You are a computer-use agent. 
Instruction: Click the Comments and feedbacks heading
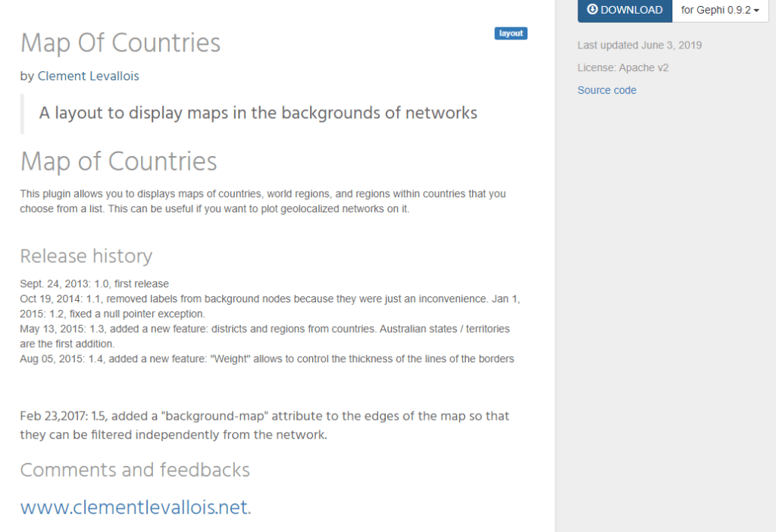coord(135,470)
